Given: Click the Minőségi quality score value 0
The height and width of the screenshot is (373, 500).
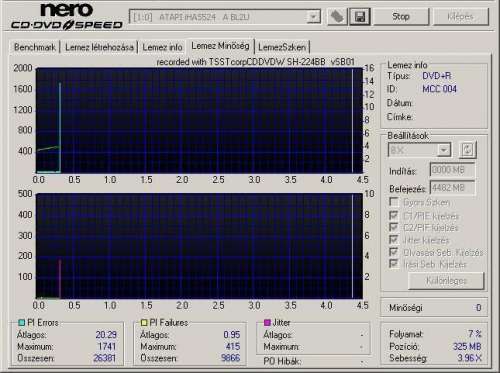Looking at the screenshot, I should click(x=479, y=308).
